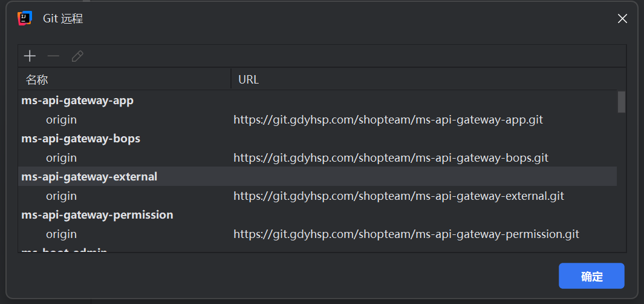This screenshot has width=644, height=304.
Task: Select the ms-api-gateway-permission repository row
Action: pos(97,215)
